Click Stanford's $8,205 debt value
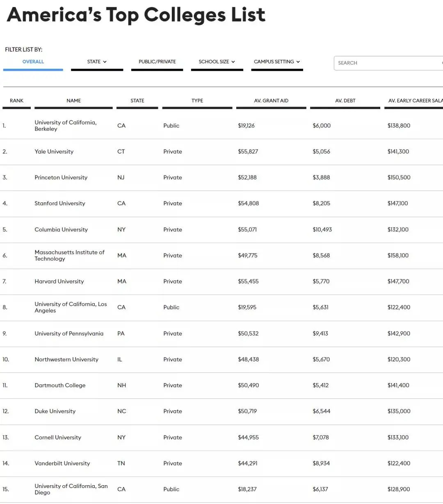443x504 pixels. click(321, 204)
